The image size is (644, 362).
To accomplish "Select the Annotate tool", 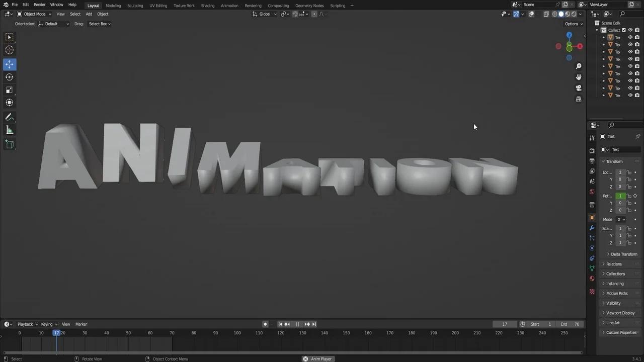I will pos(9,117).
